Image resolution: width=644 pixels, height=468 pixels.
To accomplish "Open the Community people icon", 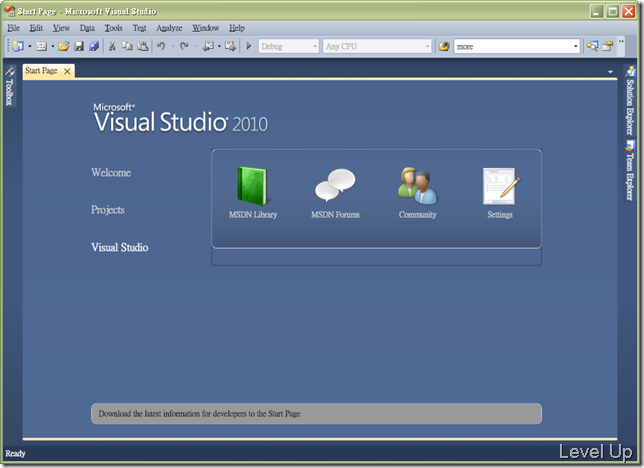I will [417, 186].
